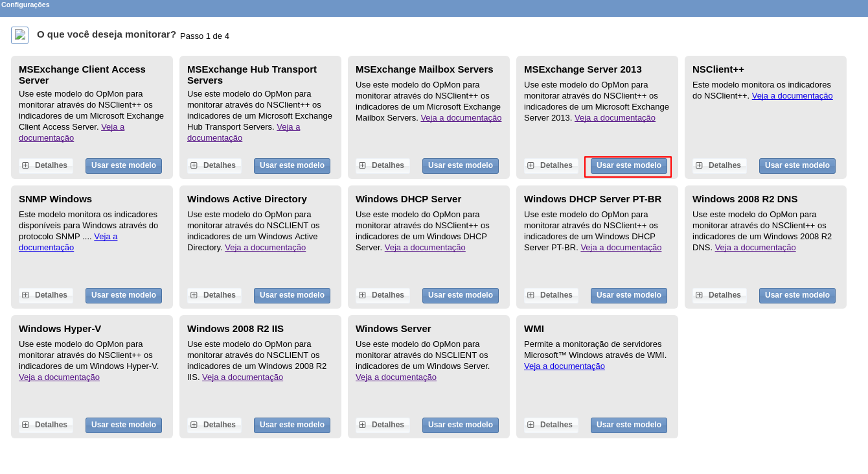Click the plus icon in MSExchange Client Access Server card

click(25, 165)
